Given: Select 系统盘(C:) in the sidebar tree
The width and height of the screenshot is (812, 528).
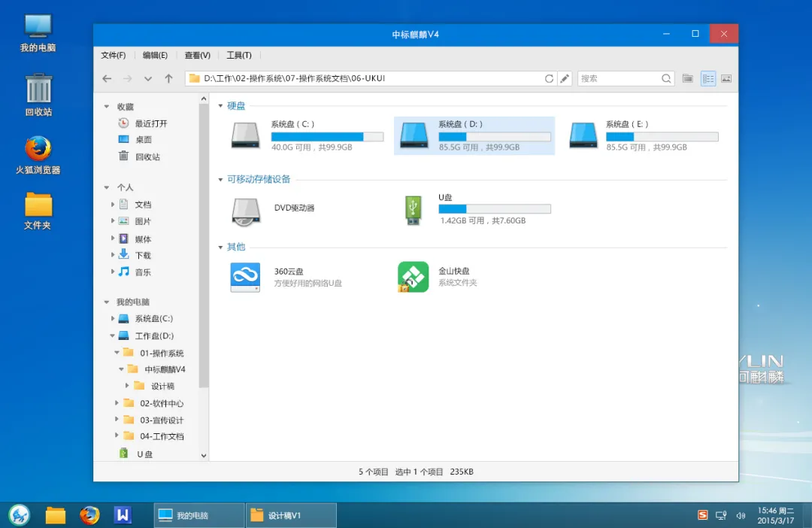Looking at the screenshot, I should 154,319.
